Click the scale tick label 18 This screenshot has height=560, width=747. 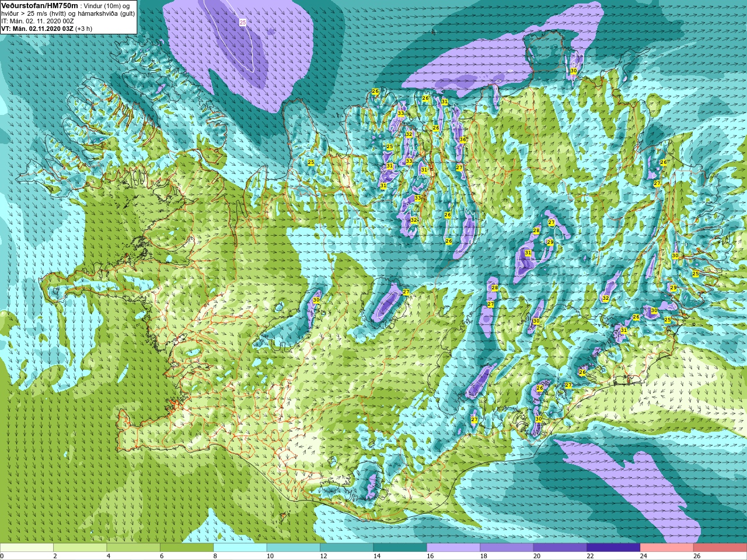coord(484,556)
